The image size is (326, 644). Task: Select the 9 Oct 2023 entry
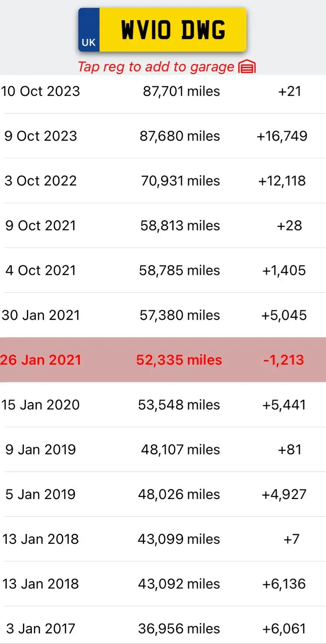163,136
